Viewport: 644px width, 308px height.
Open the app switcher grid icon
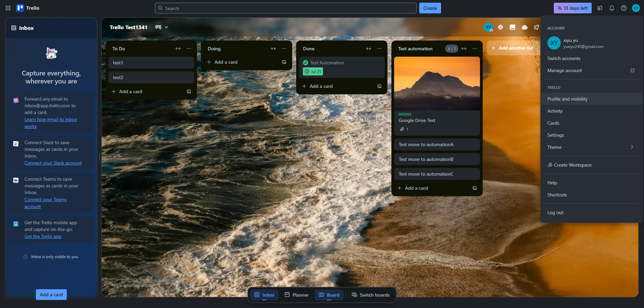[8, 8]
